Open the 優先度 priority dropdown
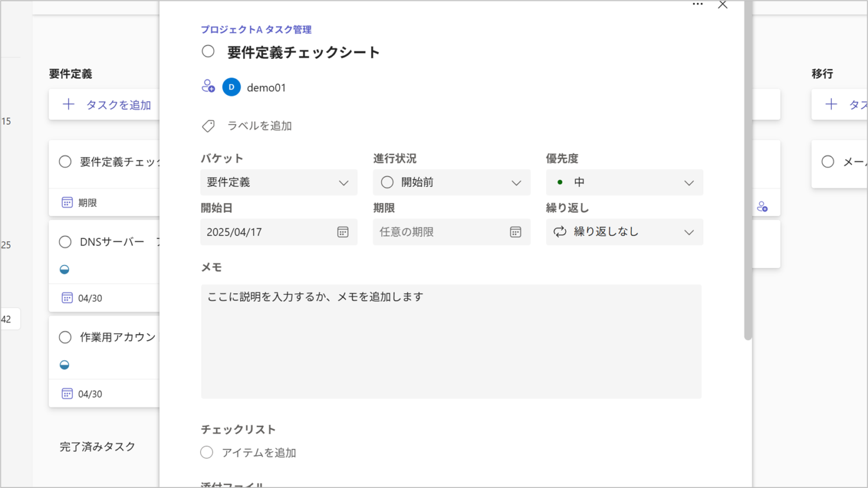Image resolution: width=868 pixels, height=488 pixels. [688, 182]
